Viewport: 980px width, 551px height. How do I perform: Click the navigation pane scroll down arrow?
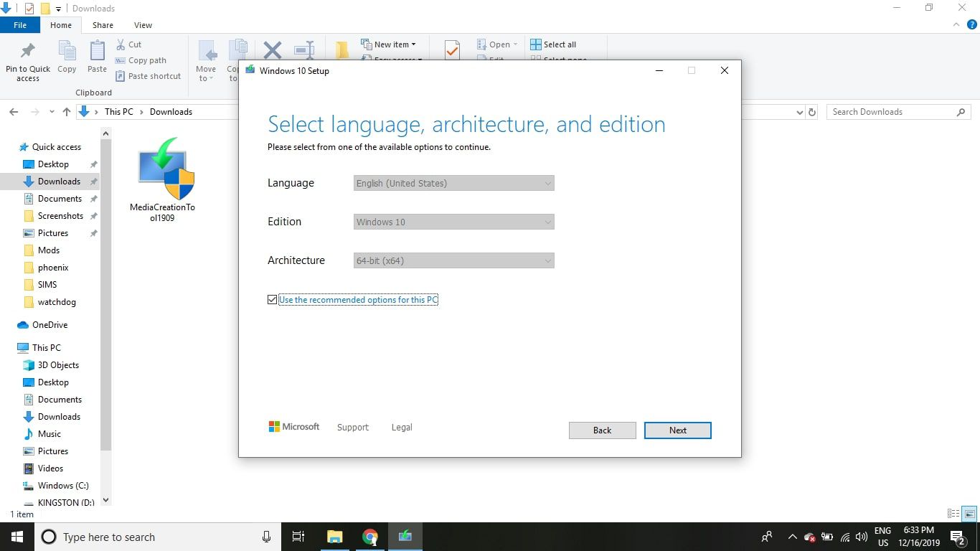(x=106, y=500)
